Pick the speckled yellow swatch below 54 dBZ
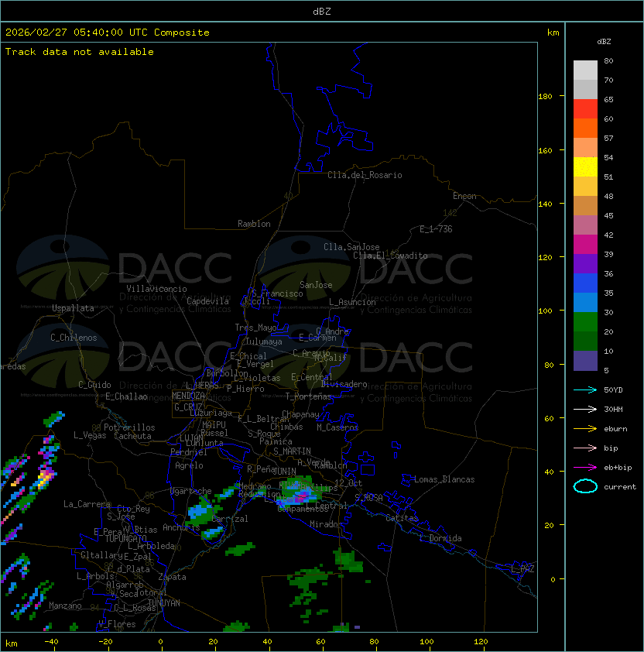 (585, 166)
